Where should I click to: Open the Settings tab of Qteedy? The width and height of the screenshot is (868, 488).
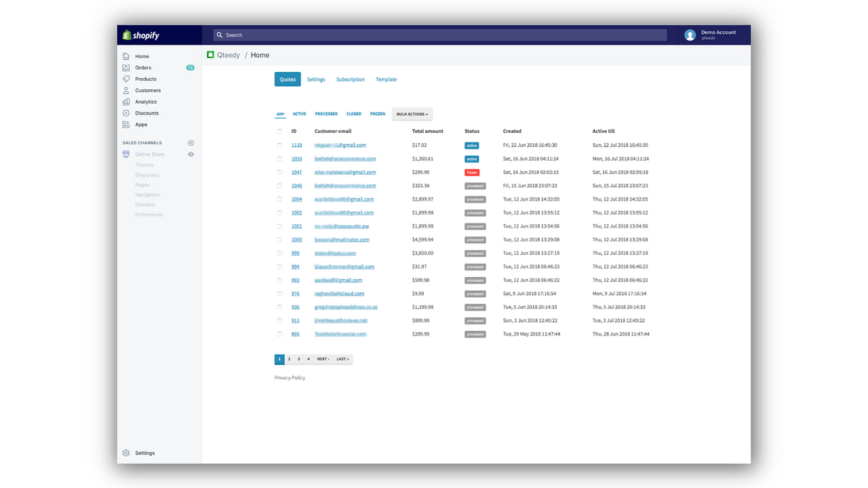[x=316, y=79]
